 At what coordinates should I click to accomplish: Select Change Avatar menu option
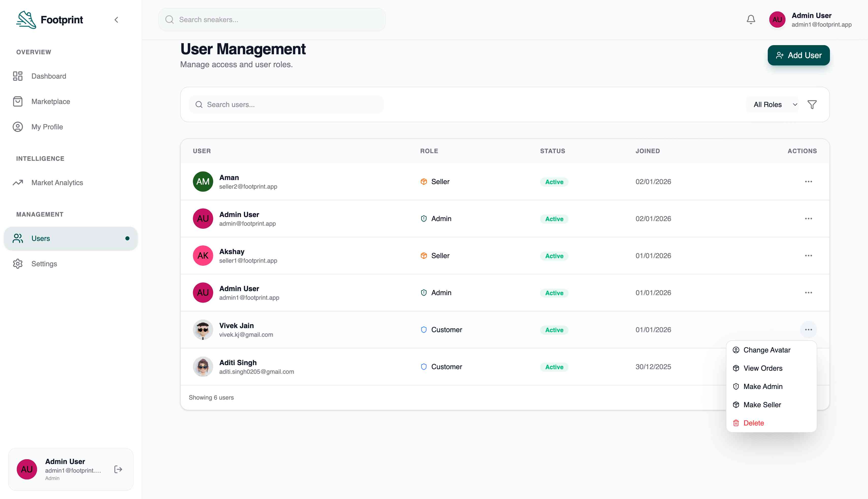[x=766, y=350]
